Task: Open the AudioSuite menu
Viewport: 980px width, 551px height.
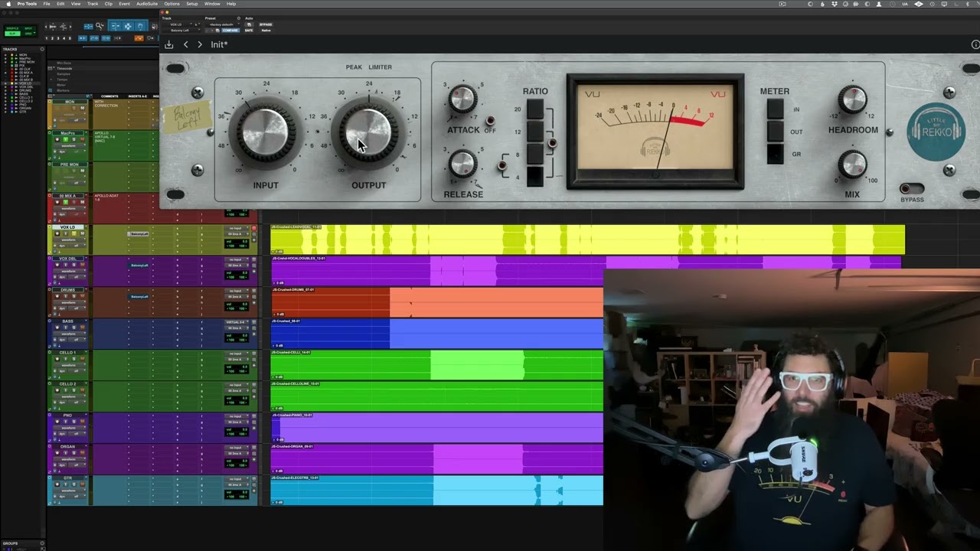Action: pyautogui.click(x=147, y=4)
